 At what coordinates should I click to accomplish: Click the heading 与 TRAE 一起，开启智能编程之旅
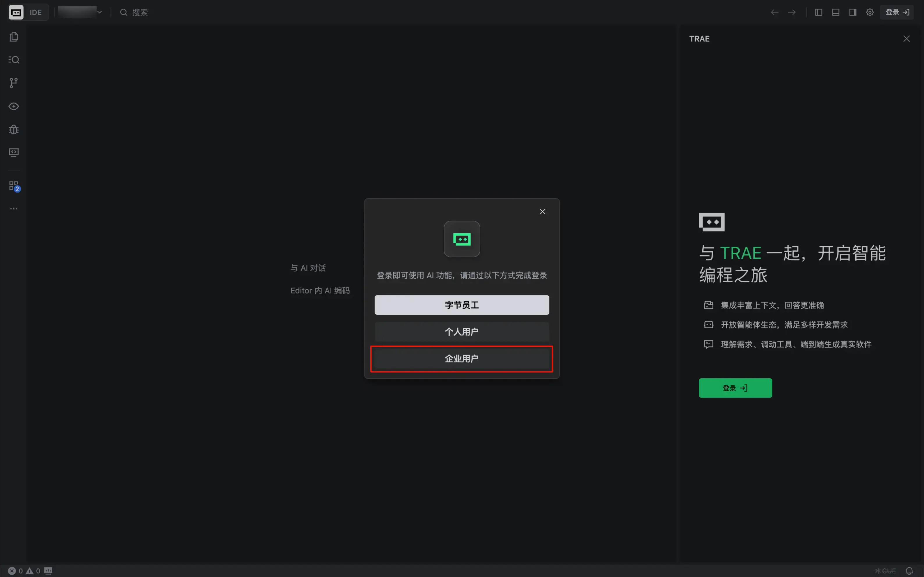(x=792, y=264)
